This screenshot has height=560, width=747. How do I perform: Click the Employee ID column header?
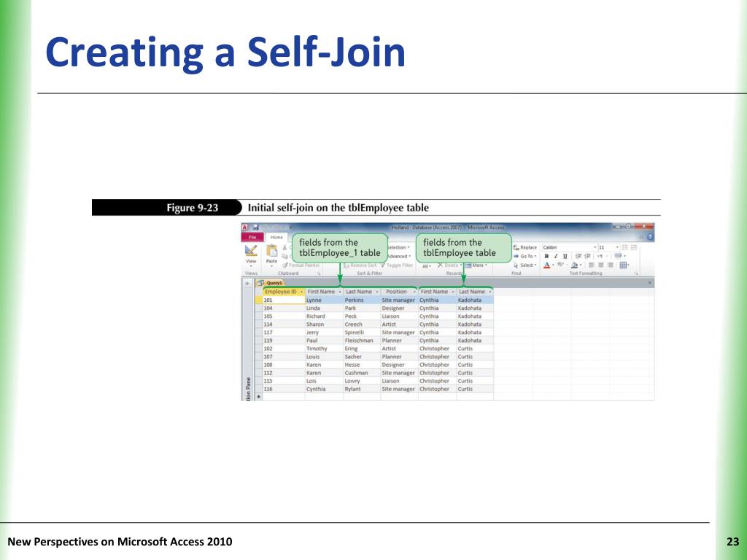[x=284, y=292]
